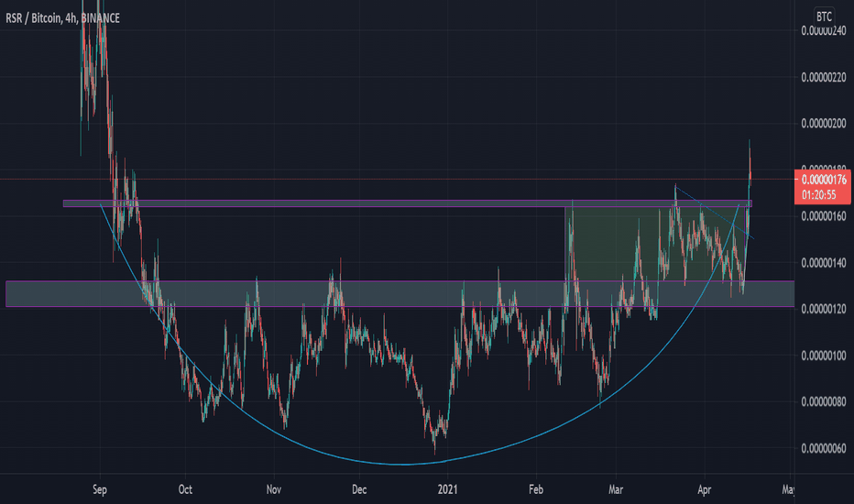Click the Sep label on time axis
The image size is (854, 504).
100,489
